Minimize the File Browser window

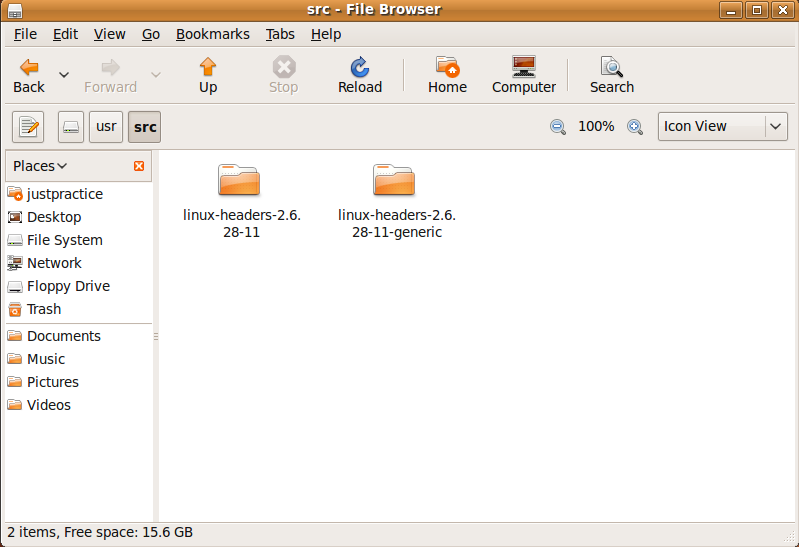(x=731, y=10)
